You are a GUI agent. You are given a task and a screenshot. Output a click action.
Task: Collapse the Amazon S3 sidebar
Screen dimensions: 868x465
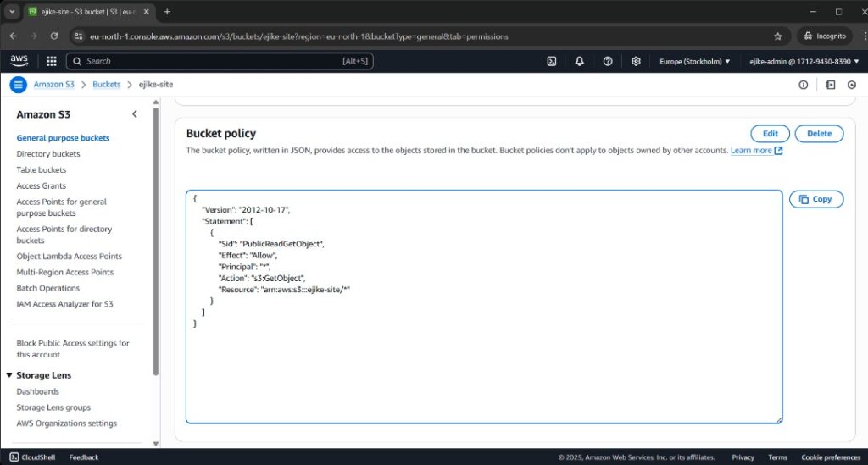[x=134, y=114]
